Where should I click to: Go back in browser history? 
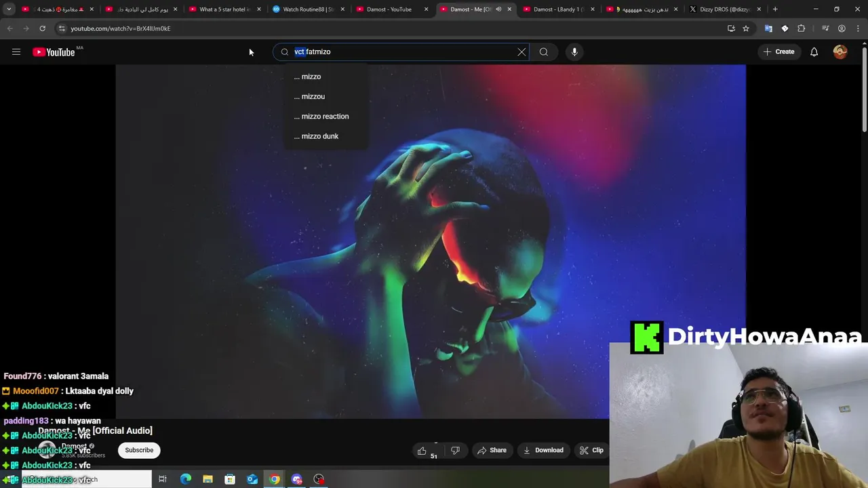coord(9,28)
